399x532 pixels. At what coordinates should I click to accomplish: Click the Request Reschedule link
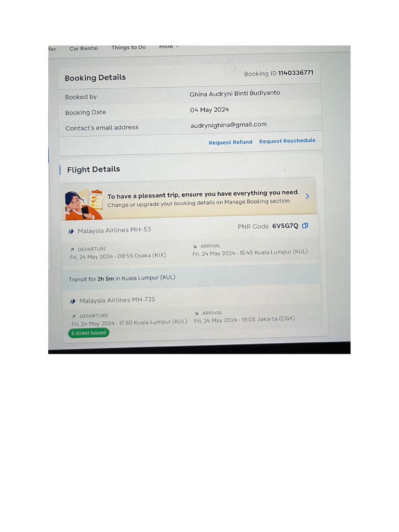[x=287, y=141]
